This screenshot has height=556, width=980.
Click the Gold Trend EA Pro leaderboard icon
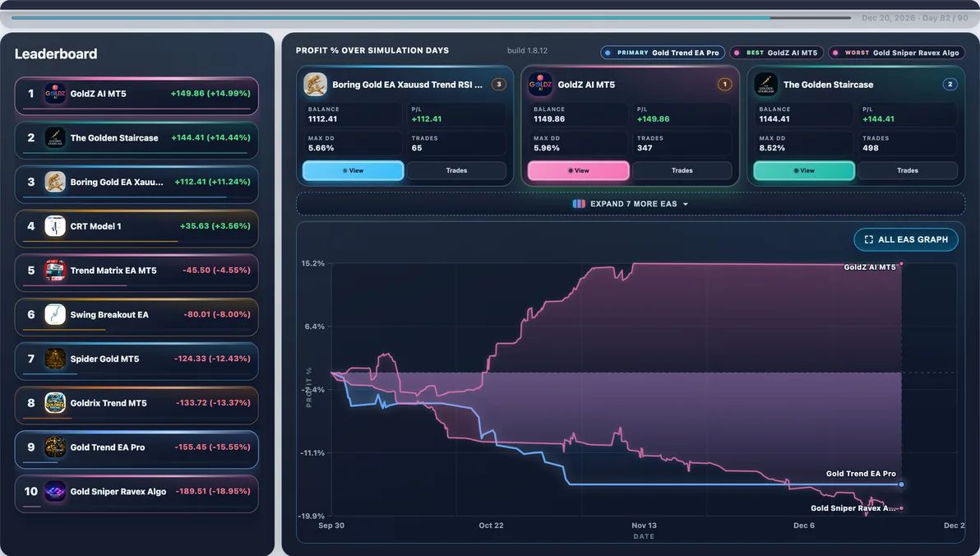click(x=55, y=447)
